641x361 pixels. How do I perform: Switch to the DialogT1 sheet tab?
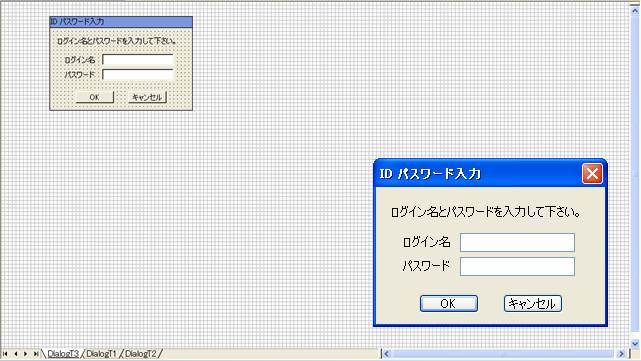coord(101,354)
